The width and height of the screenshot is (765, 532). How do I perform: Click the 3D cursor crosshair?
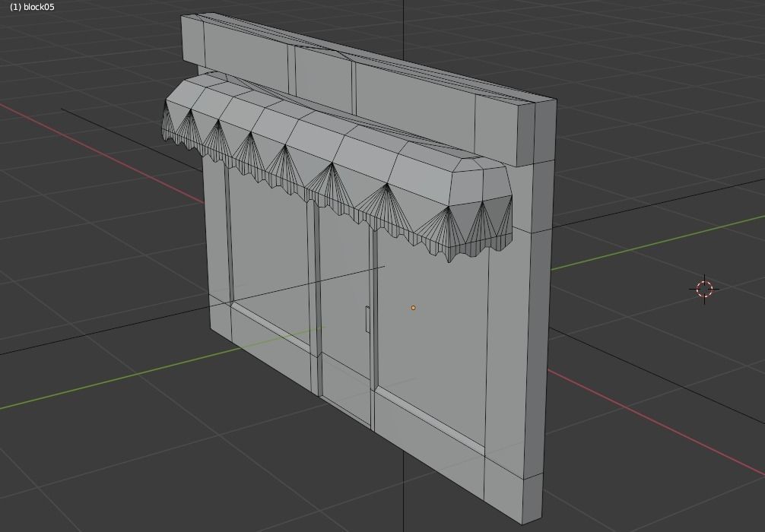tap(704, 289)
